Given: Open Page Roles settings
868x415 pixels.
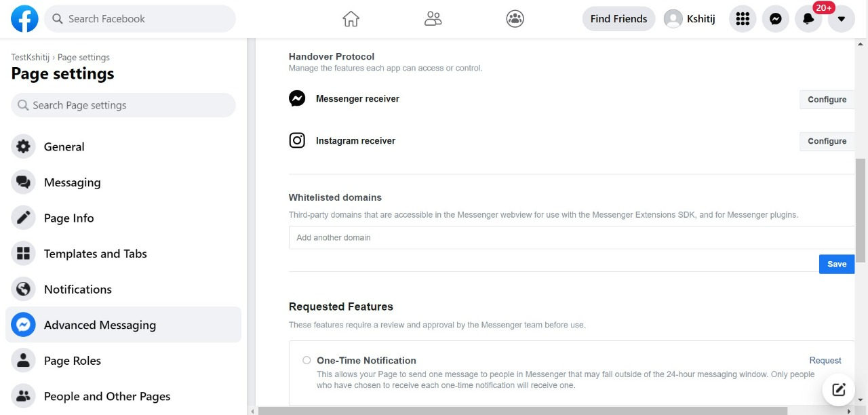Looking at the screenshot, I should click(123, 361).
